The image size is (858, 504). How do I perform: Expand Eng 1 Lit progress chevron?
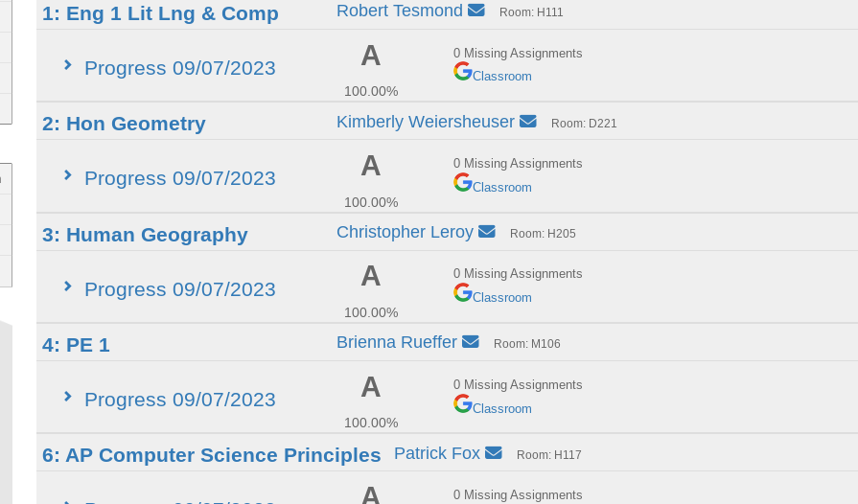pos(68,65)
